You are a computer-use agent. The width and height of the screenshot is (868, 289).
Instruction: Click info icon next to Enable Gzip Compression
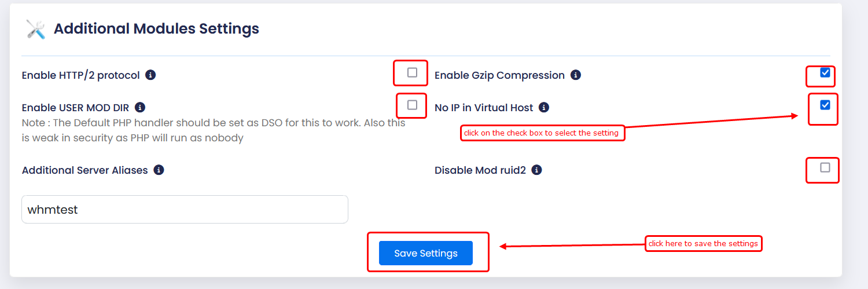point(575,75)
